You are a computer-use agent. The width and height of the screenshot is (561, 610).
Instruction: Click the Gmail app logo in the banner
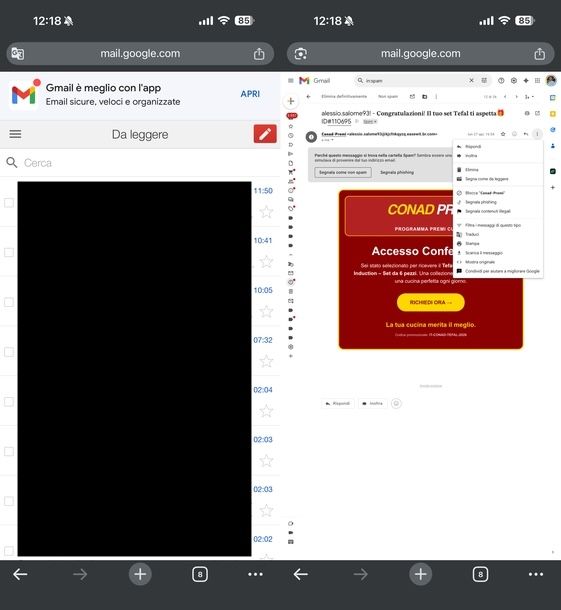(23, 95)
